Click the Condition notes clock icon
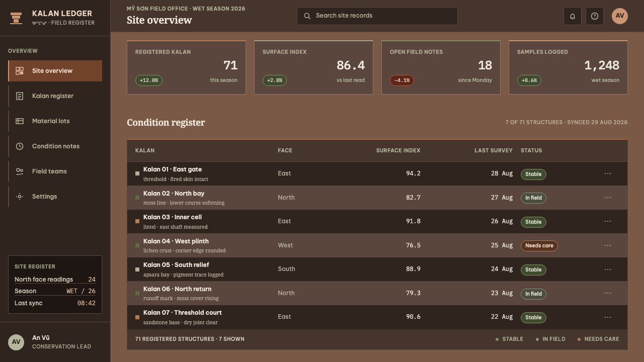Screen dimensions: 644x362 (x=20, y=146)
